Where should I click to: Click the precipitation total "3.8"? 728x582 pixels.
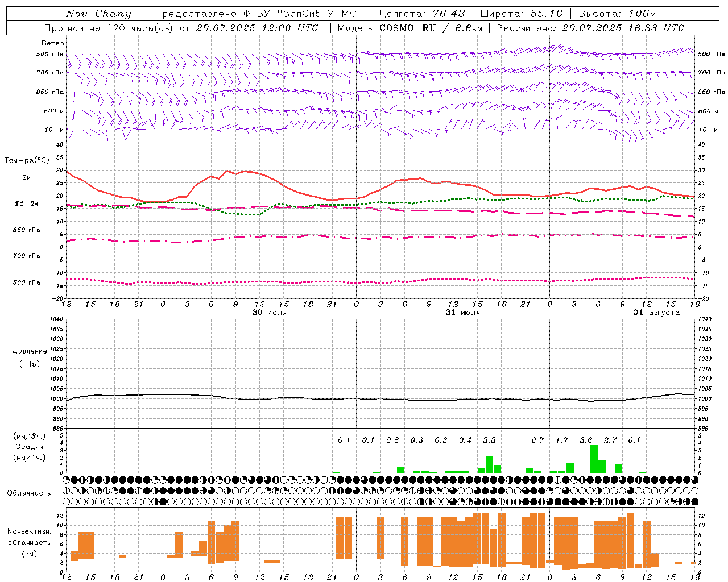[489, 440]
